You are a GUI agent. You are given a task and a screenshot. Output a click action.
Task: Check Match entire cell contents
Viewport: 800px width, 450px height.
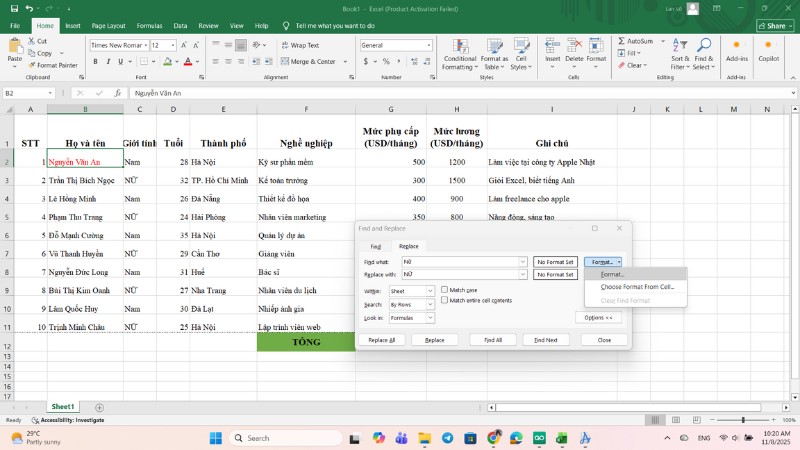(x=445, y=300)
